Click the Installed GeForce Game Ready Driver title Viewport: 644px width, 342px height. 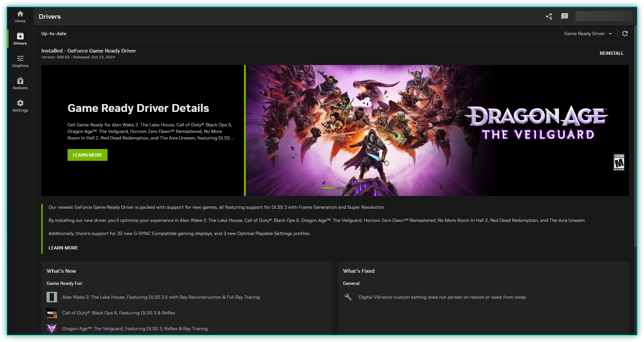(89, 51)
